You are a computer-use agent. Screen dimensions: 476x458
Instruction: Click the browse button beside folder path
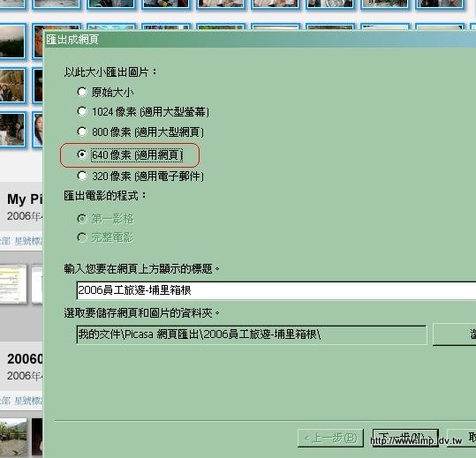point(455,334)
